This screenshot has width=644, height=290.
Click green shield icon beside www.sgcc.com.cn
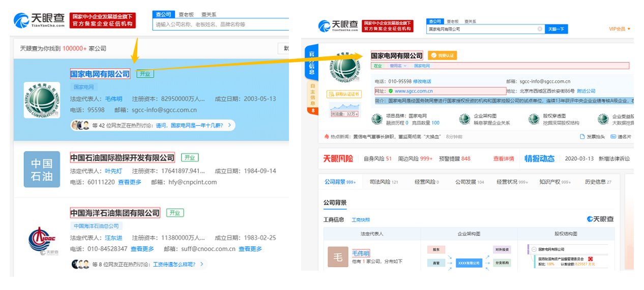point(391,91)
